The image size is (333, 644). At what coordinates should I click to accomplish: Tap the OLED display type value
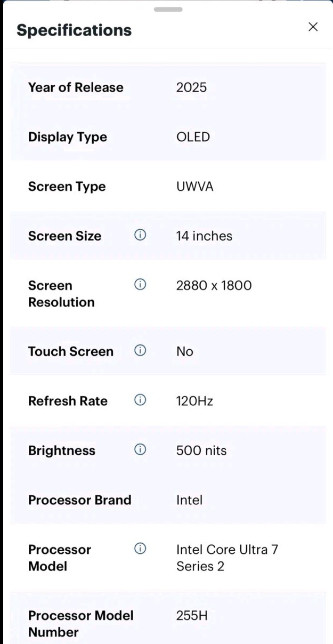pos(193,137)
